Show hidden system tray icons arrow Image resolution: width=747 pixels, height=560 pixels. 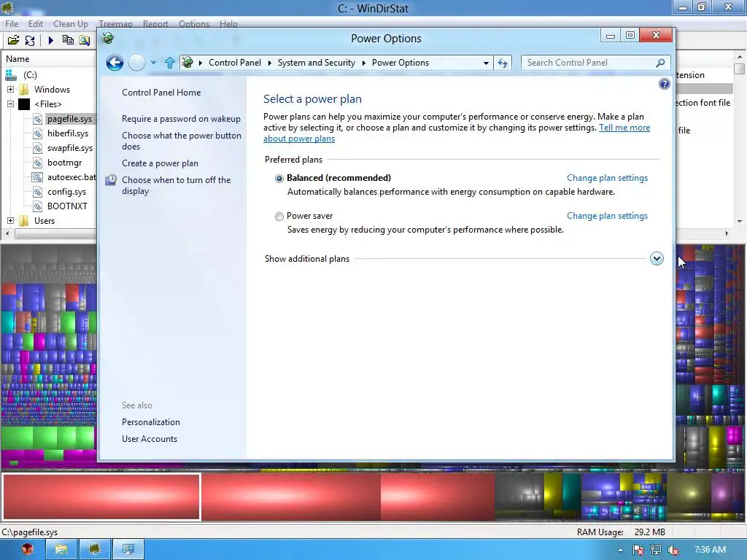[620, 550]
